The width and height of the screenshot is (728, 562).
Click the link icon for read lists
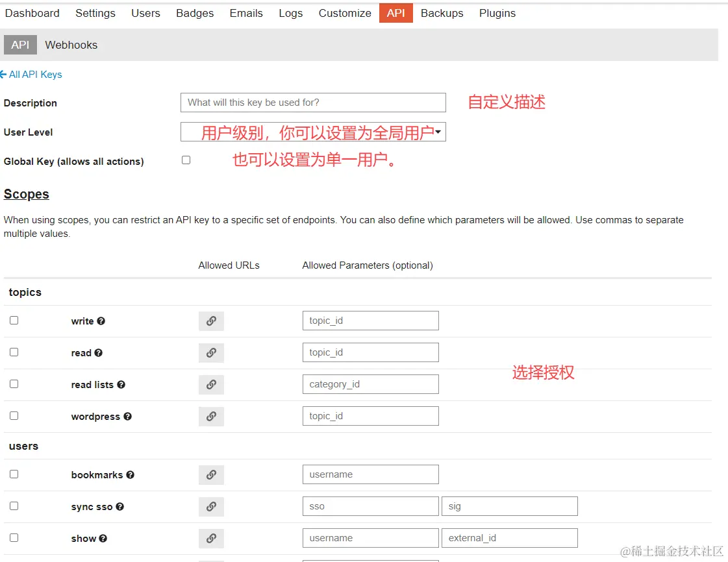tap(211, 384)
